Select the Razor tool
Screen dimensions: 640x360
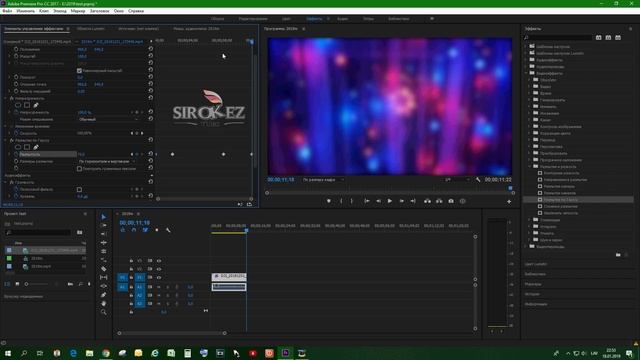point(104,269)
